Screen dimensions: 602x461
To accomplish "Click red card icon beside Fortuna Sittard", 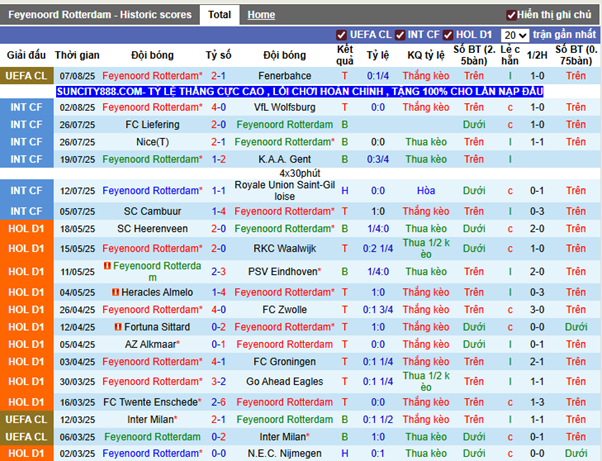I will [x=118, y=327].
